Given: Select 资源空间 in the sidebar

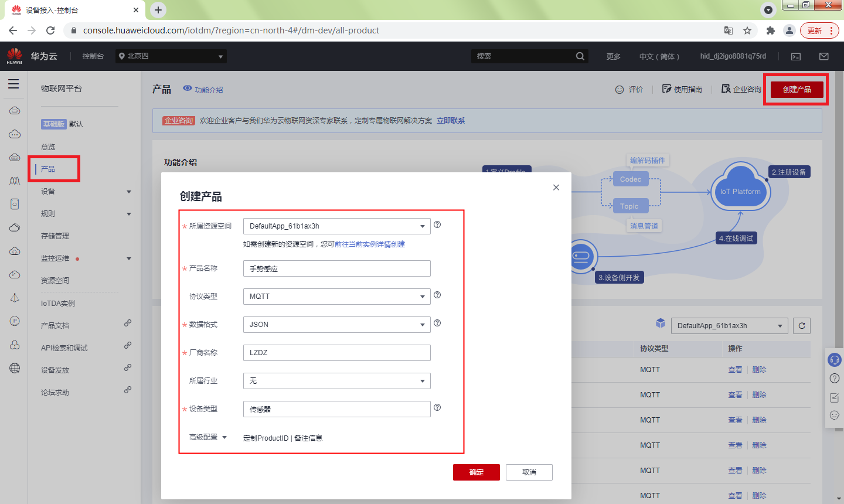Looking at the screenshot, I should point(55,281).
